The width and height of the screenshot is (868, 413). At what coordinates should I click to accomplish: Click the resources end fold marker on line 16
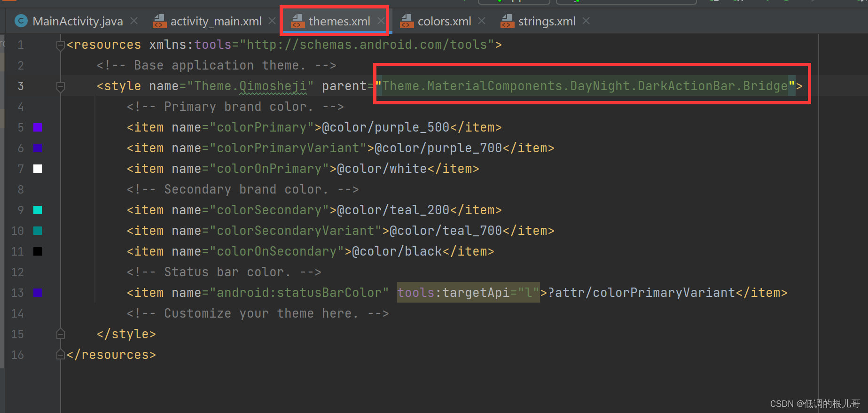(60, 354)
